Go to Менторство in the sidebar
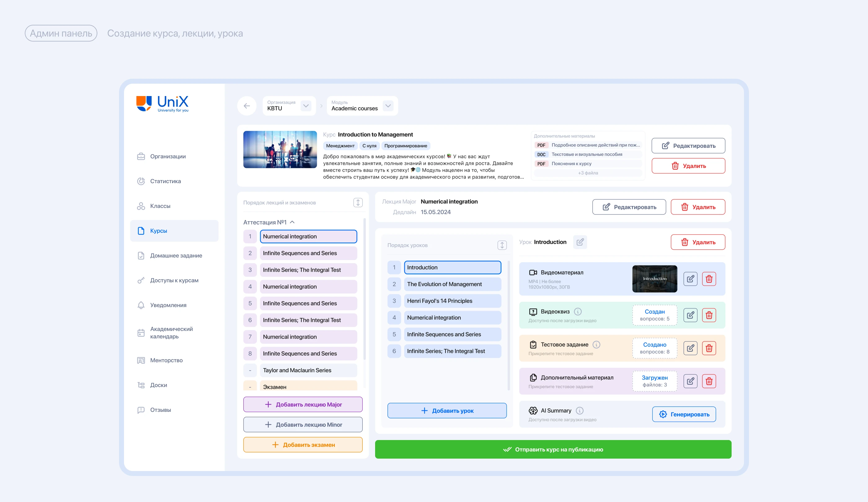Image resolution: width=868 pixels, height=502 pixels. coord(166,360)
